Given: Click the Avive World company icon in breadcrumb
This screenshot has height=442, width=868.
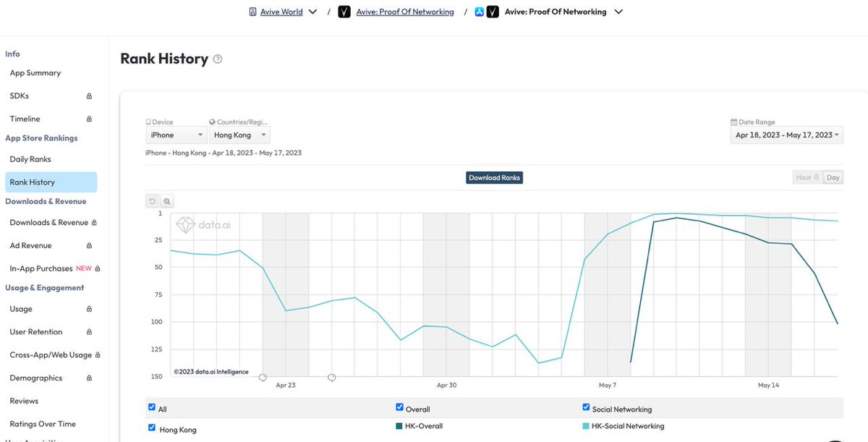Looking at the screenshot, I should [x=252, y=12].
